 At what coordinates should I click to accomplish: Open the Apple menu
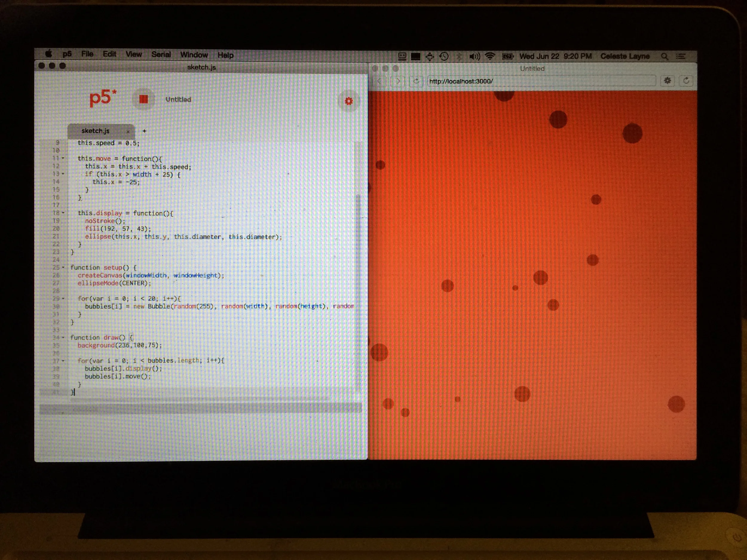click(49, 53)
